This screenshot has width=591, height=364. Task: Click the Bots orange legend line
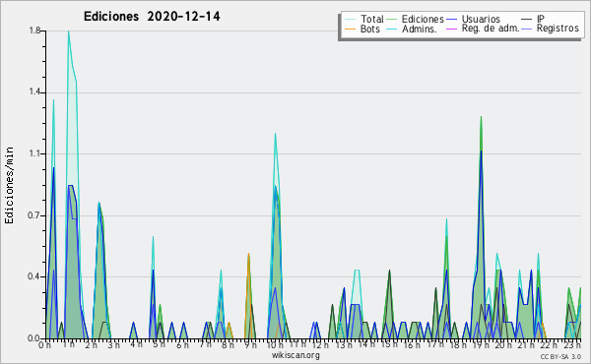point(350,29)
